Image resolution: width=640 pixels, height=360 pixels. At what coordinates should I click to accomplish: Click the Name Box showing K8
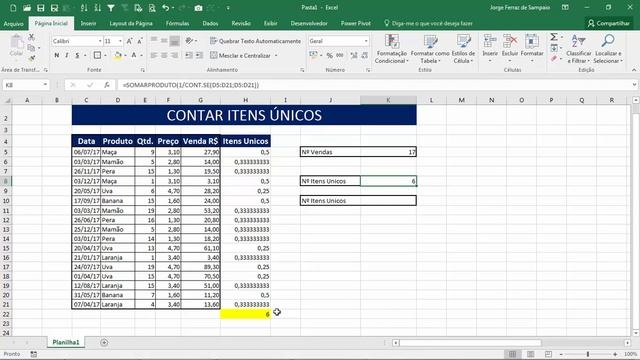click(x=26, y=85)
